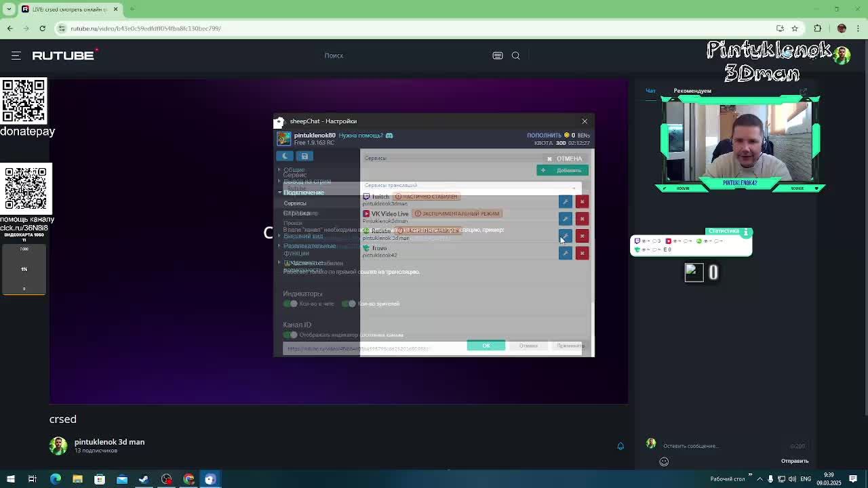Open the volume control in the tray
Viewport: 868px width, 488px height.
point(791,479)
